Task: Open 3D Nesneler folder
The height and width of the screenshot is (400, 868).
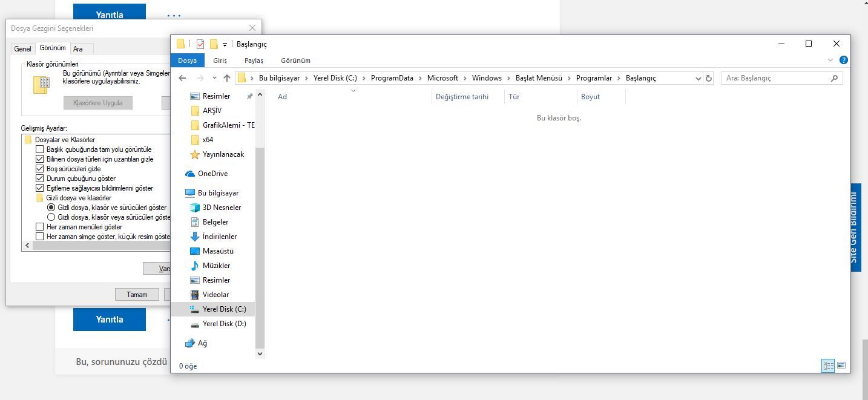Action: click(222, 208)
